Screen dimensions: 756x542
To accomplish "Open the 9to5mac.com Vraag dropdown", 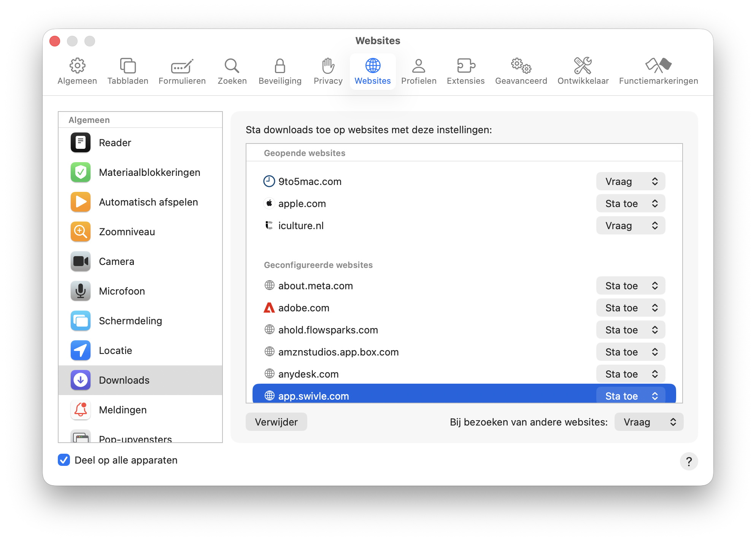I will coord(631,182).
